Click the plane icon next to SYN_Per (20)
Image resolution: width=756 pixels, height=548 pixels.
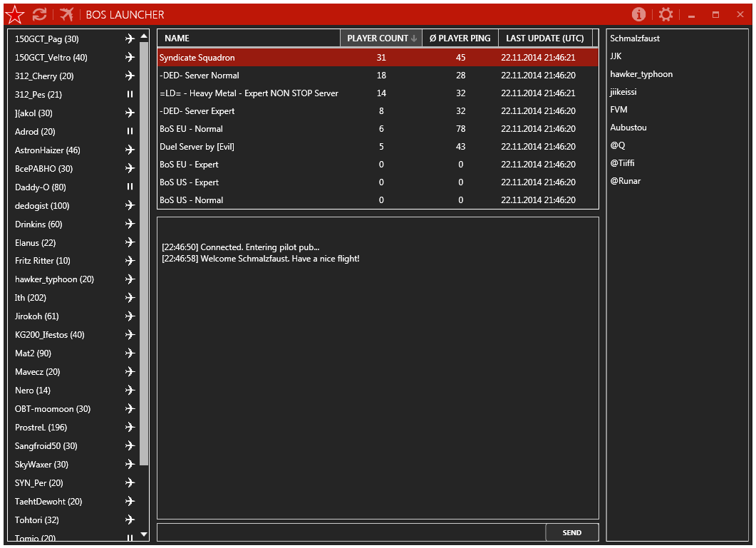[x=130, y=482]
